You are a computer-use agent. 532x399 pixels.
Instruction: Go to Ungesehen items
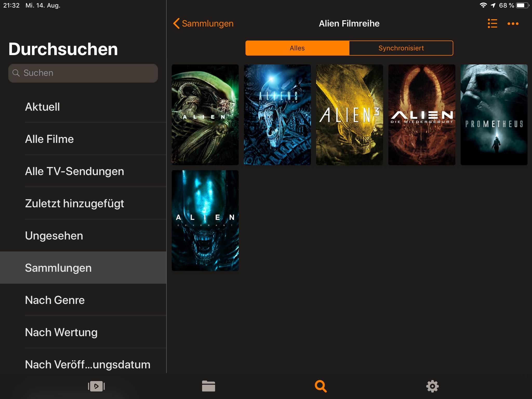54,236
